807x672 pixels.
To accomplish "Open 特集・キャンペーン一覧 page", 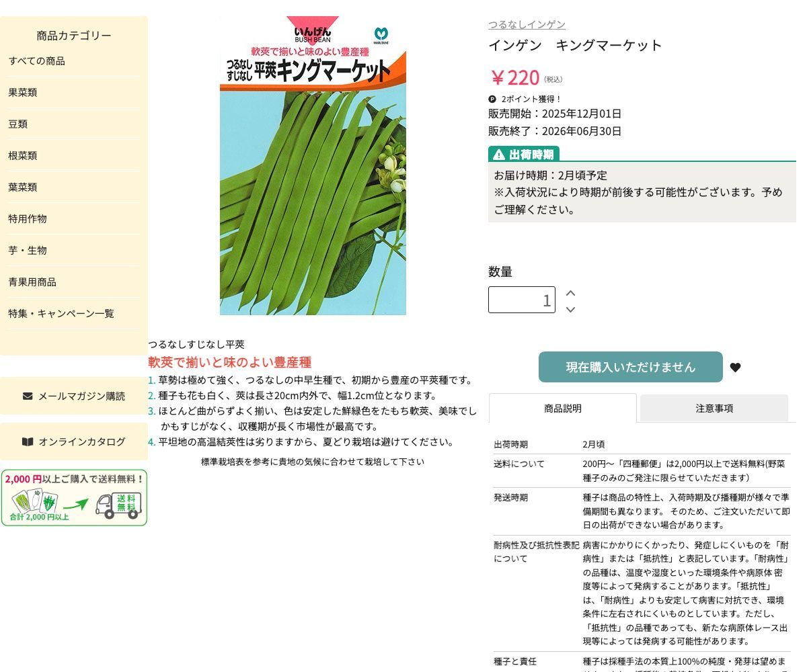I will 61,314.
